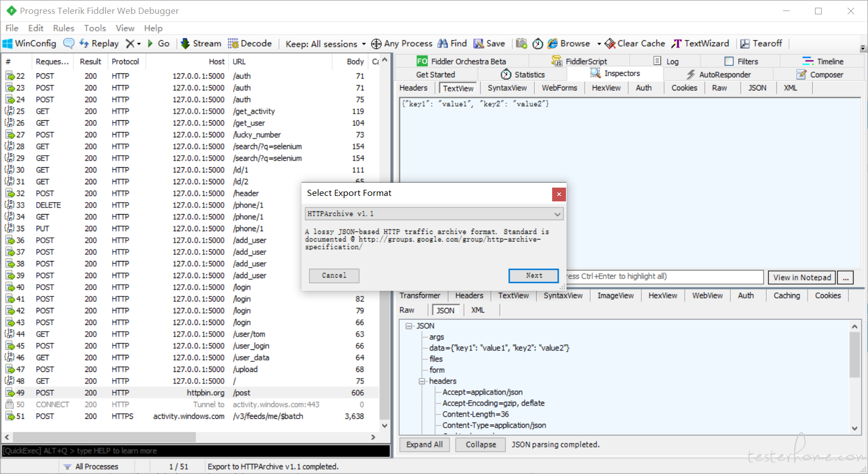Screen dimensions: 868x474
Task: Click the session list vertical scroll-down arrow
Action: [x=384, y=425]
